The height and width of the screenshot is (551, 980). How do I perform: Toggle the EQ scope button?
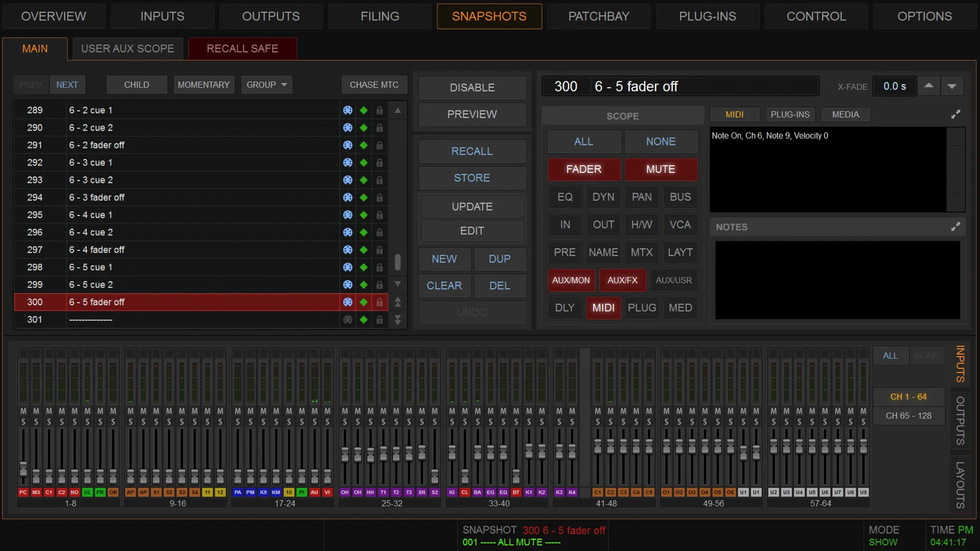(x=565, y=197)
